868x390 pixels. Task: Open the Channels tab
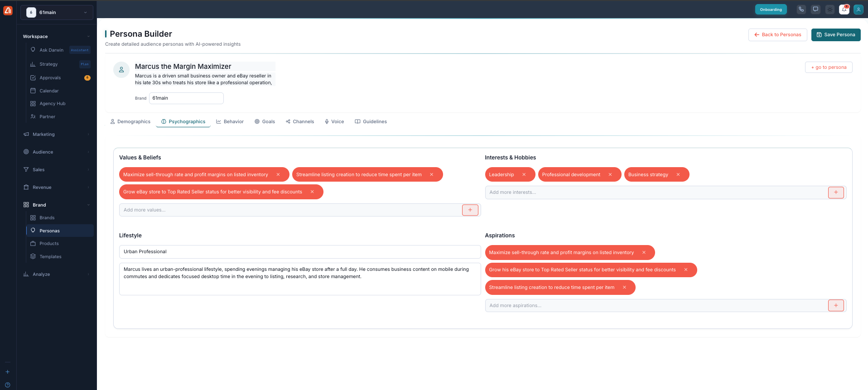pos(300,122)
